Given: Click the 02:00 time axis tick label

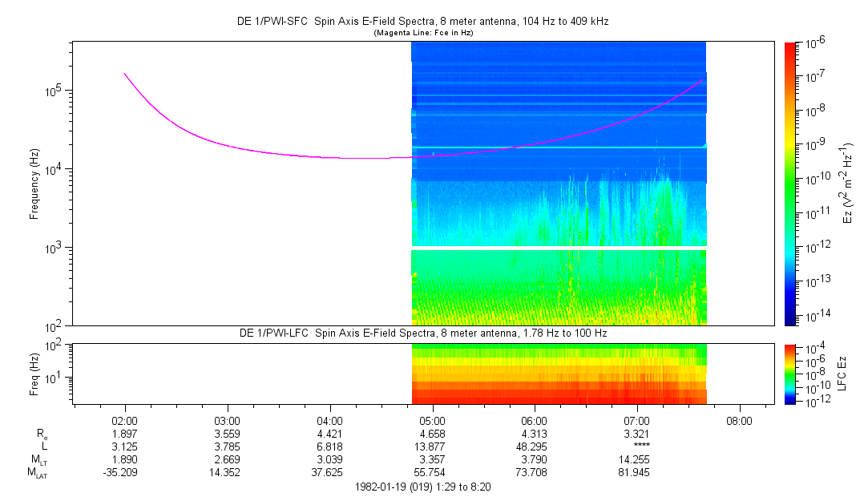Looking at the screenshot, I should [125, 420].
